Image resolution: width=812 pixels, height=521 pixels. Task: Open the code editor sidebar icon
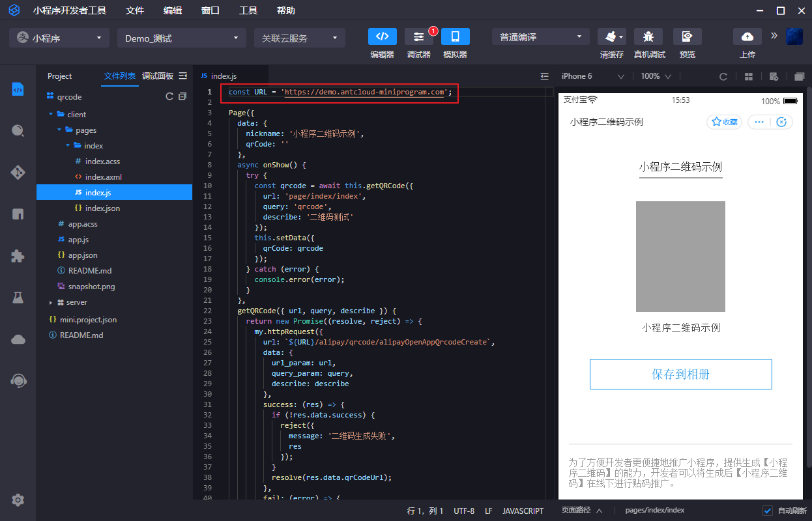click(x=18, y=89)
